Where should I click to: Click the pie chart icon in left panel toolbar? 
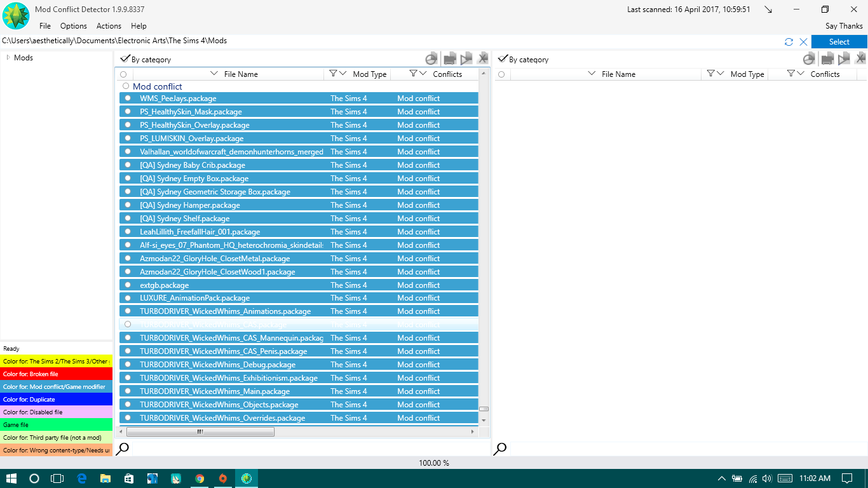click(x=431, y=58)
